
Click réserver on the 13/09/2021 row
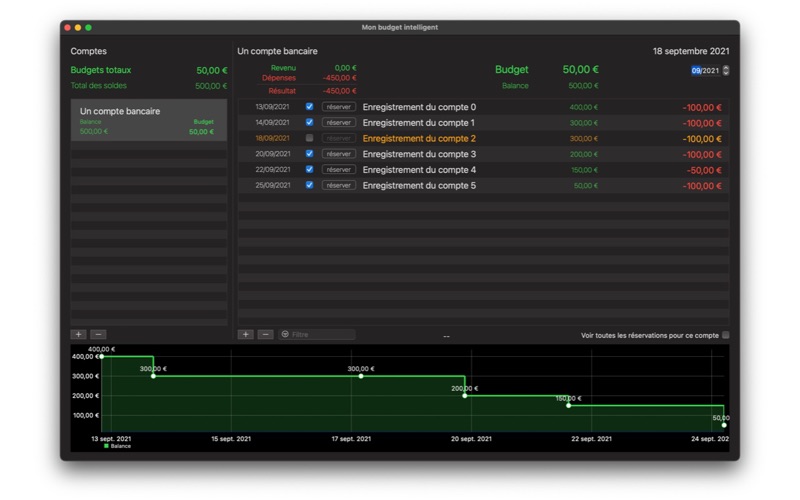pos(339,107)
